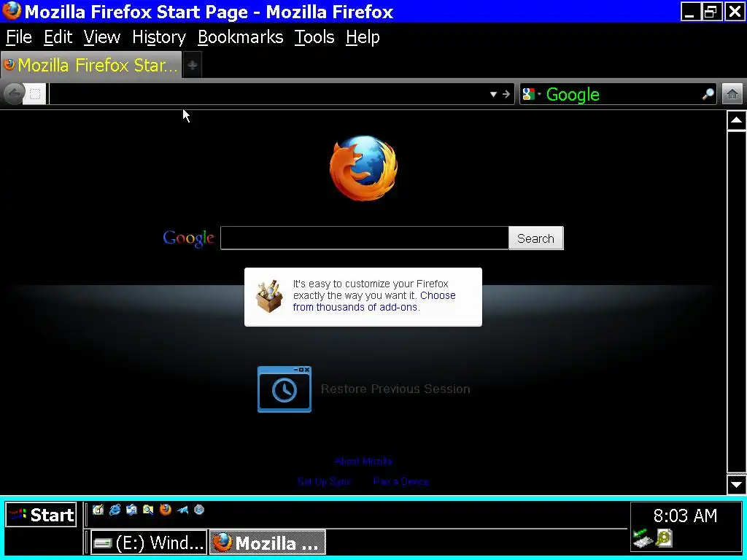Click the blue paper-plane quick launch icon

(x=182, y=510)
